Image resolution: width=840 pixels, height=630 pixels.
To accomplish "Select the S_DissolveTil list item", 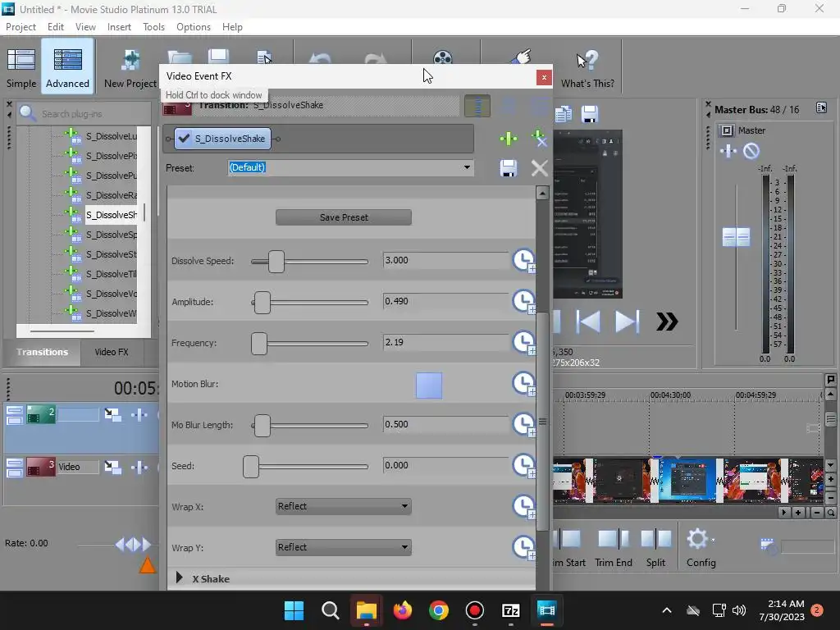I will [111, 274].
